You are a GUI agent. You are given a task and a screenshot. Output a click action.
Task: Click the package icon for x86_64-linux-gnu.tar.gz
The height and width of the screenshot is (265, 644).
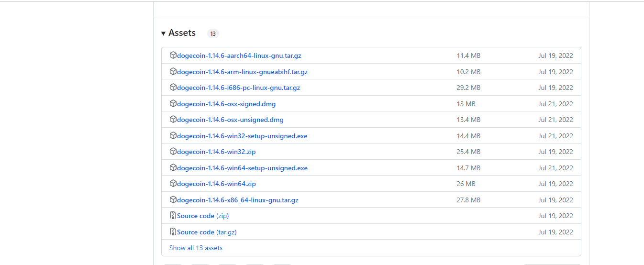tap(173, 199)
